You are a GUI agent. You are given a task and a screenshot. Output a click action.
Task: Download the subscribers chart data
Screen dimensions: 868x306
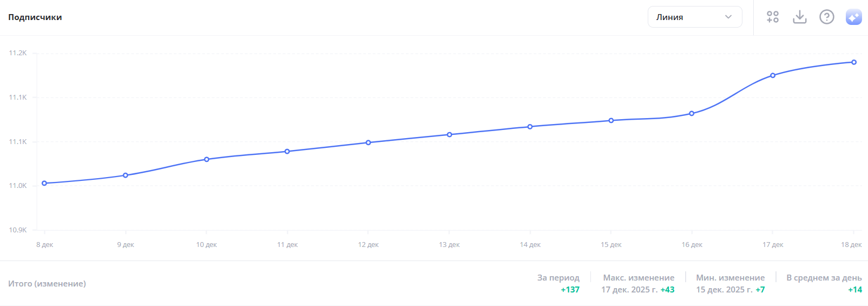(799, 17)
